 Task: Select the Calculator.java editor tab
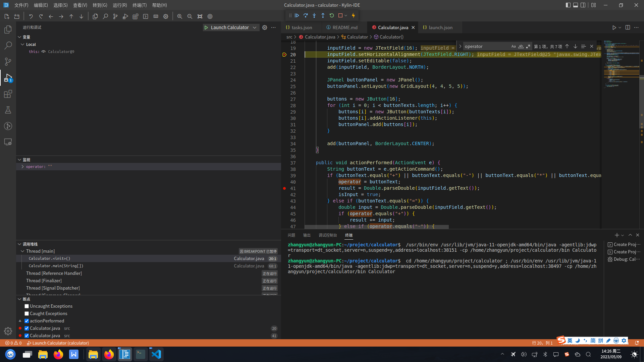[x=393, y=27]
